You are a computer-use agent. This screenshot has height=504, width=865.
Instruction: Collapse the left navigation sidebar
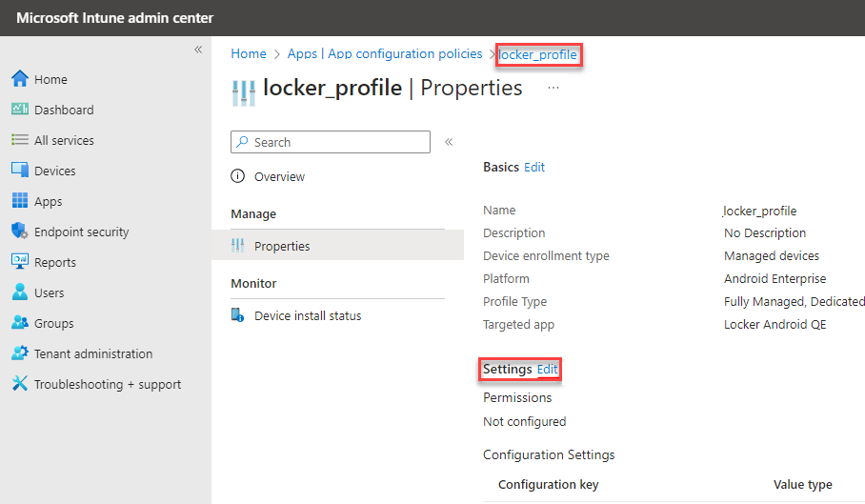pyautogui.click(x=198, y=50)
